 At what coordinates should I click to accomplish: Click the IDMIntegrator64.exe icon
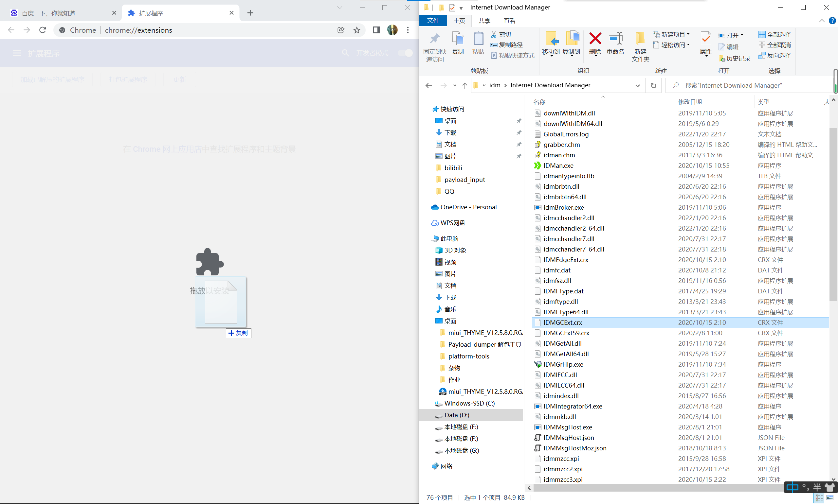pos(537,406)
